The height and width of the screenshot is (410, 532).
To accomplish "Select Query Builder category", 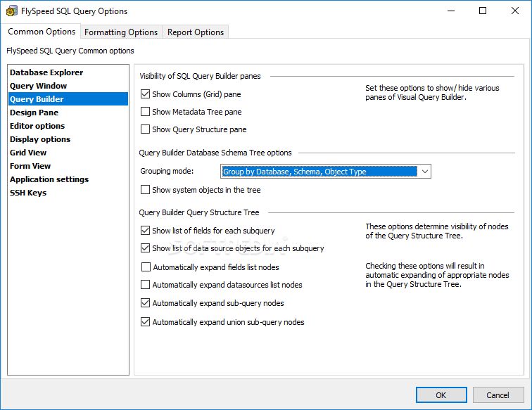I will [x=68, y=99].
